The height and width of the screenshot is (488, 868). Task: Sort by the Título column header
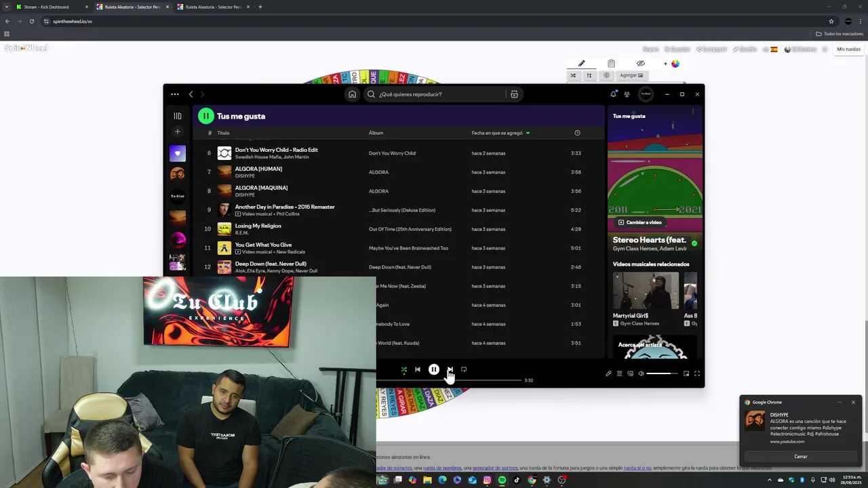pos(223,133)
